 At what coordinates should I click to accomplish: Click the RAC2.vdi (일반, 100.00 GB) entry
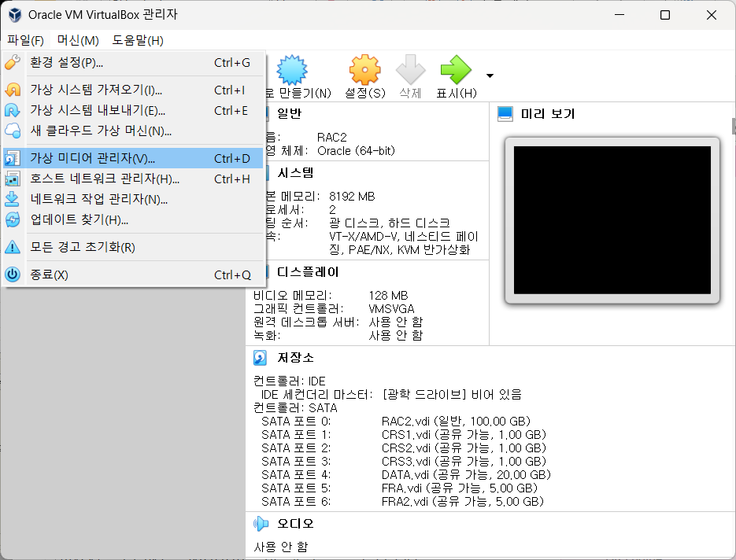(456, 421)
